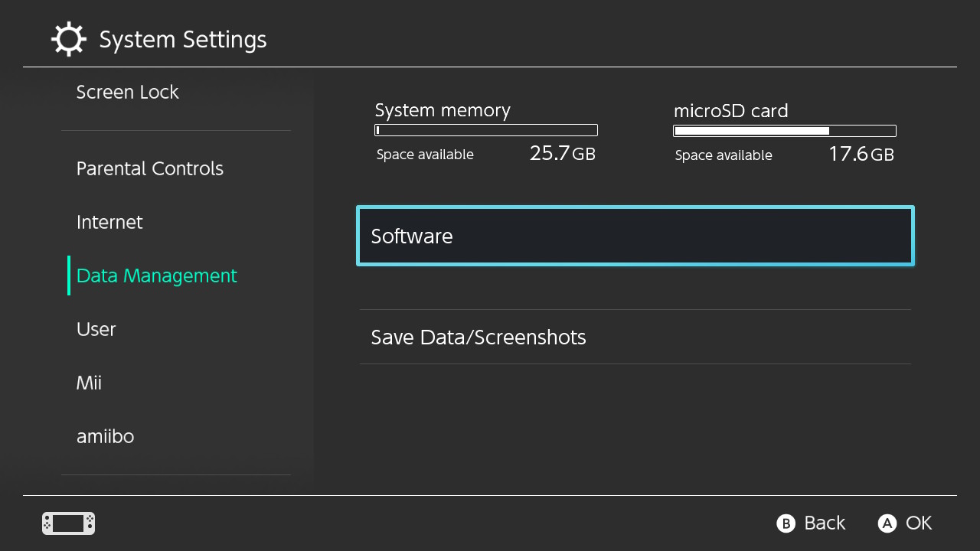Open the Screen Lock settings
This screenshot has width=980, height=551.
click(x=127, y=92)
